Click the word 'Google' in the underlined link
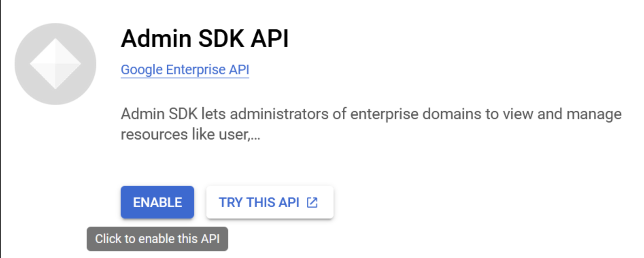Screen dimensions: 644x258 [142, 70]
